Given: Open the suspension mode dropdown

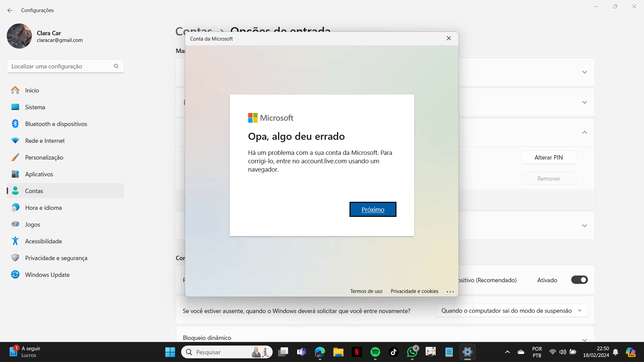Looking at the screenshot, I should 512,311.
